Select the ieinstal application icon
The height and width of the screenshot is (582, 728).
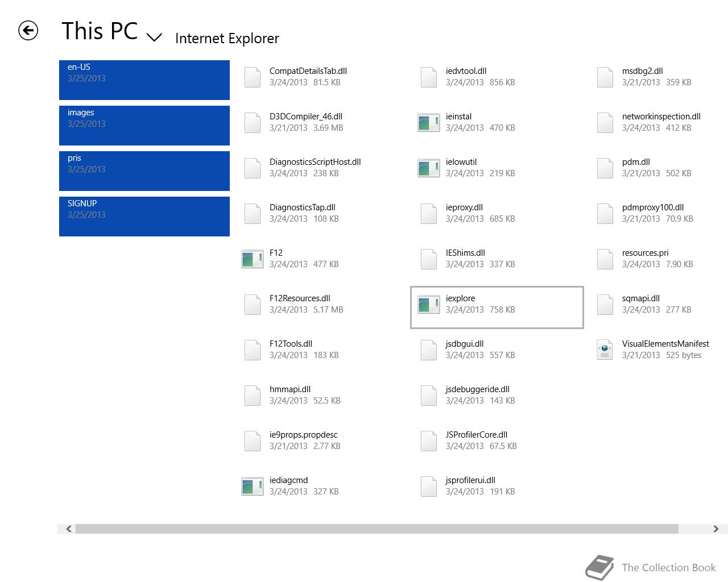click(x=429, y=123)
